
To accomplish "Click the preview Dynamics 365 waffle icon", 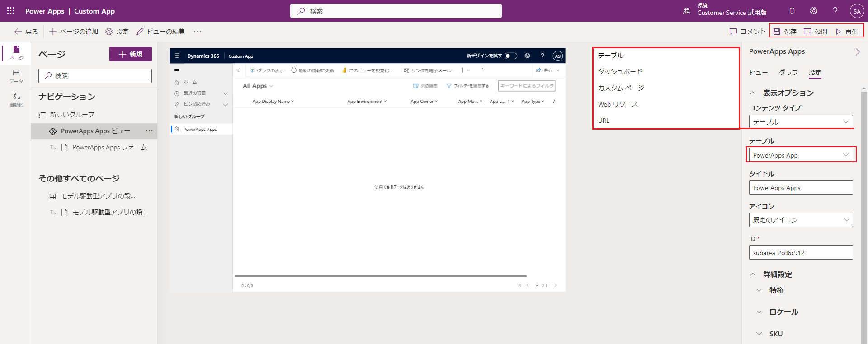I will (x=177, y=56).
